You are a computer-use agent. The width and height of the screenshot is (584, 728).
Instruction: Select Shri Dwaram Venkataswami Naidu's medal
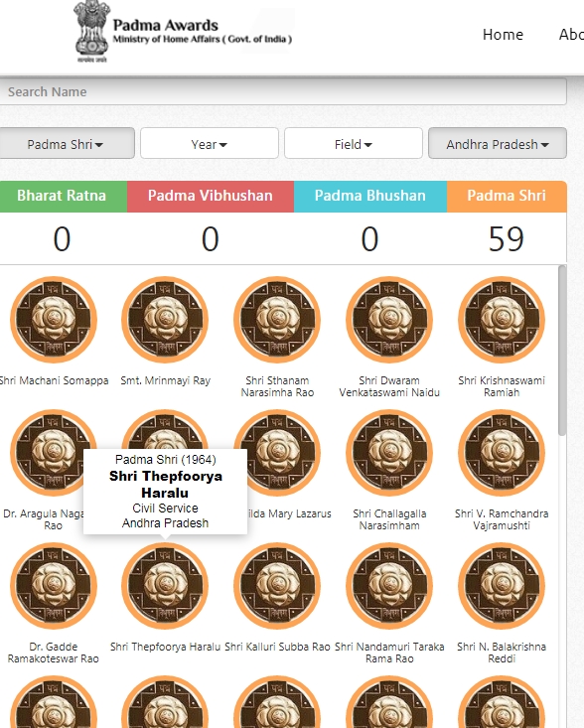[389, 320]
